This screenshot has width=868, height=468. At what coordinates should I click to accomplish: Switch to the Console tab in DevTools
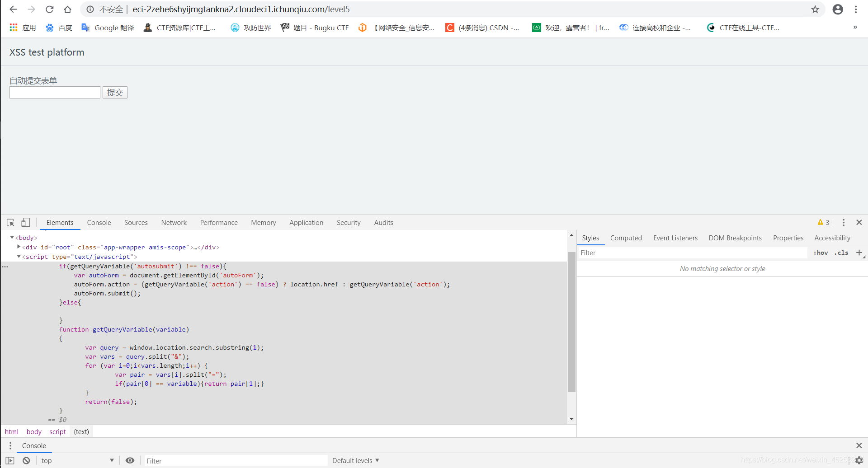(x=99, y=223)
